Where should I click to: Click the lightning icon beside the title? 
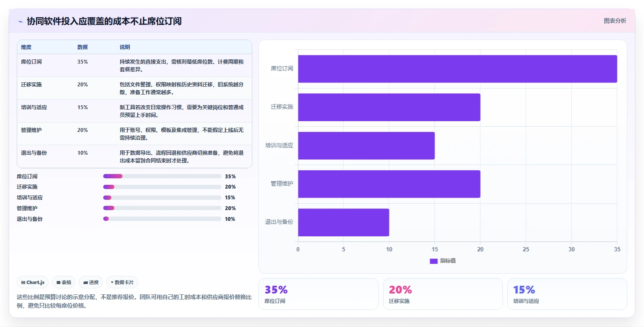[x=20, y=21]
